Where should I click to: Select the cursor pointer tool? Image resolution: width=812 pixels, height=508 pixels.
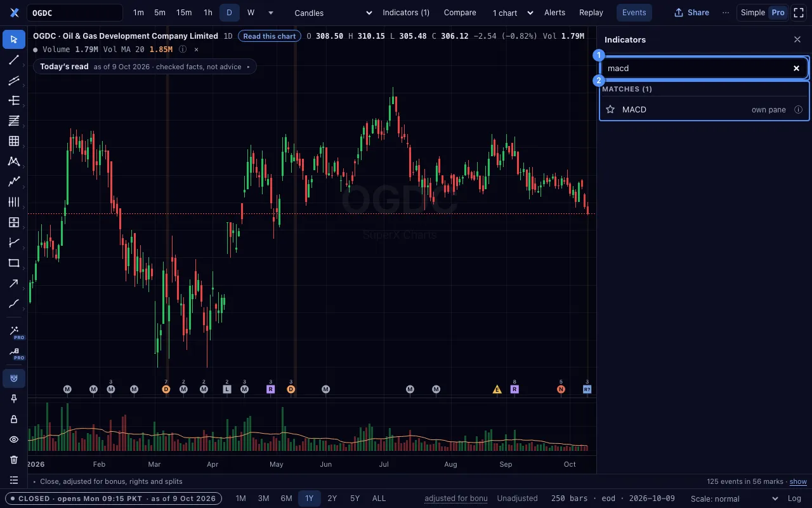[x=14, y=39]
